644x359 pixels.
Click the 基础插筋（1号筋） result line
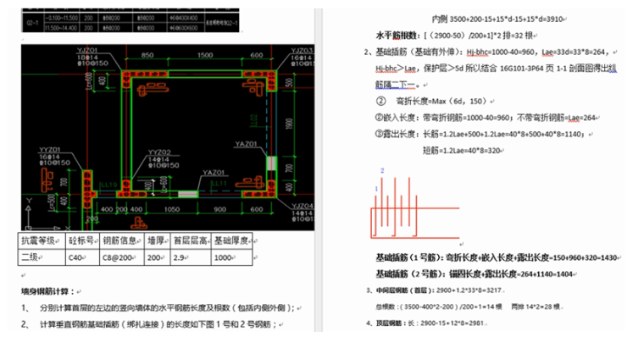tap(496, 257)
